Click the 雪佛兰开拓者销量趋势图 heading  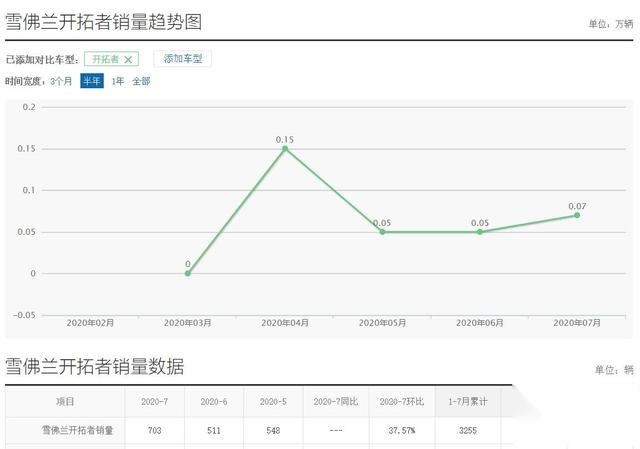pos(104,22)
